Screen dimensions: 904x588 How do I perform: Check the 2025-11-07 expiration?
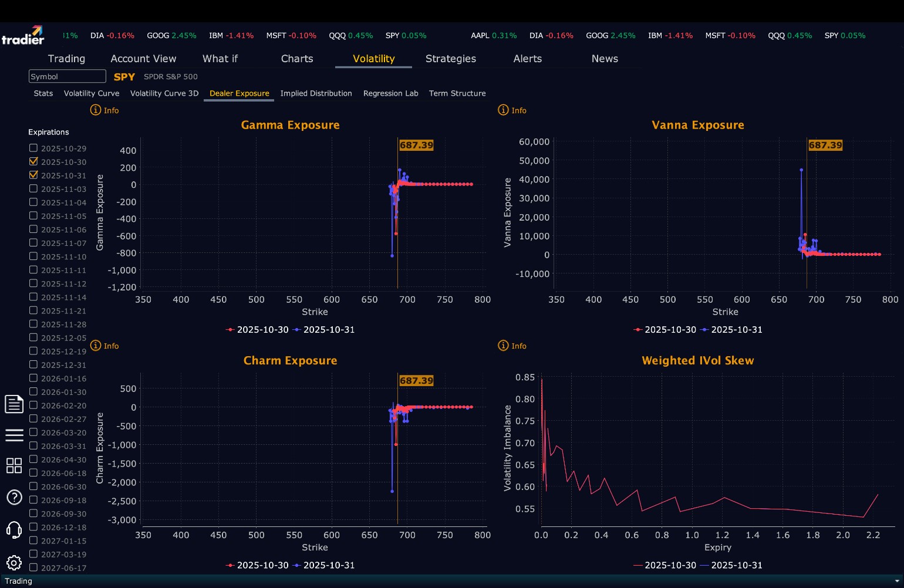pos(33,242)
